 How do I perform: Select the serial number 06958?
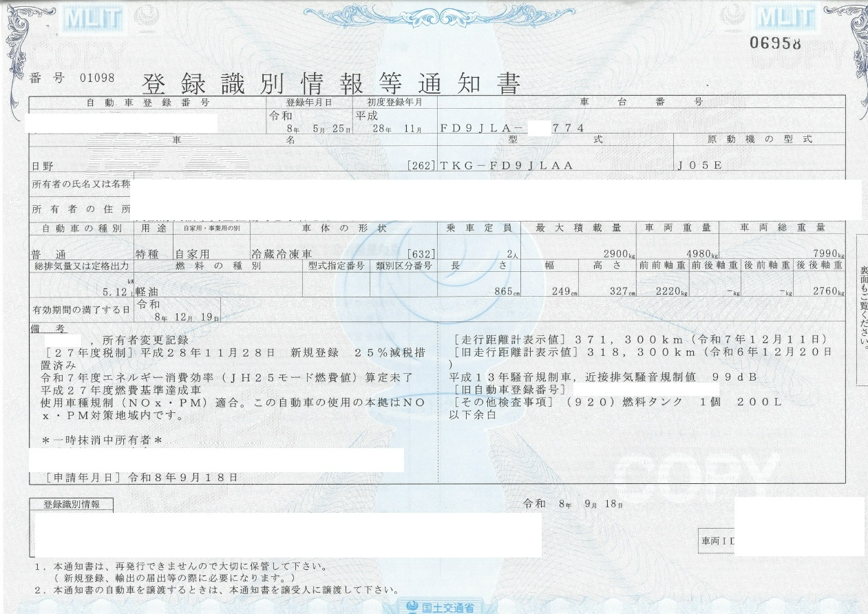pos(775,43)
